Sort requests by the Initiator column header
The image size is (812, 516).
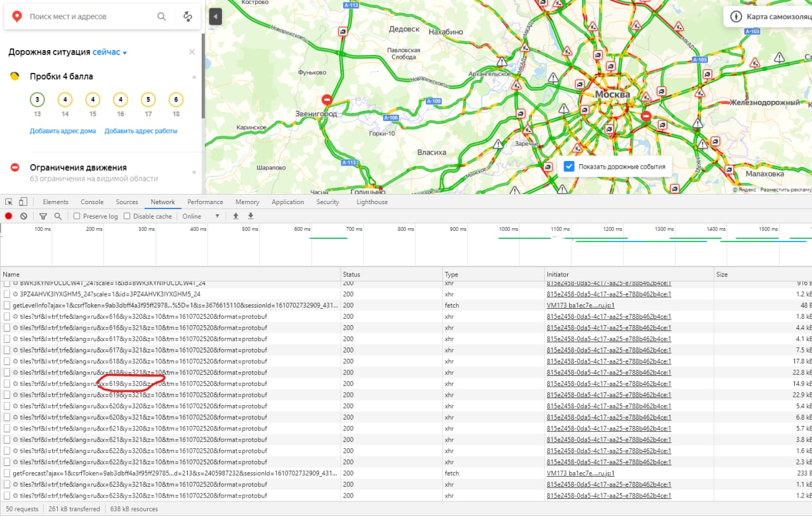pyautogui.click(x=629, y=274)
